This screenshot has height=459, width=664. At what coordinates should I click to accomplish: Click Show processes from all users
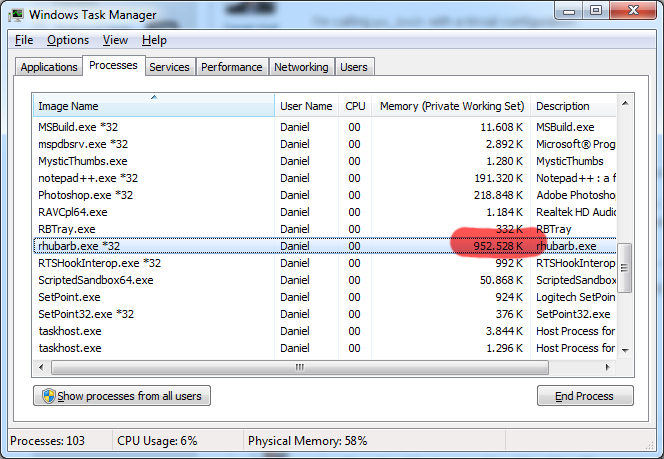pyautogui.click(x=122, y=396)
